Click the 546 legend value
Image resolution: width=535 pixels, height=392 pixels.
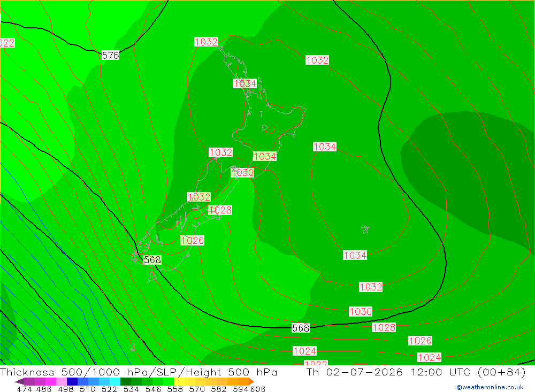(153, 389)
